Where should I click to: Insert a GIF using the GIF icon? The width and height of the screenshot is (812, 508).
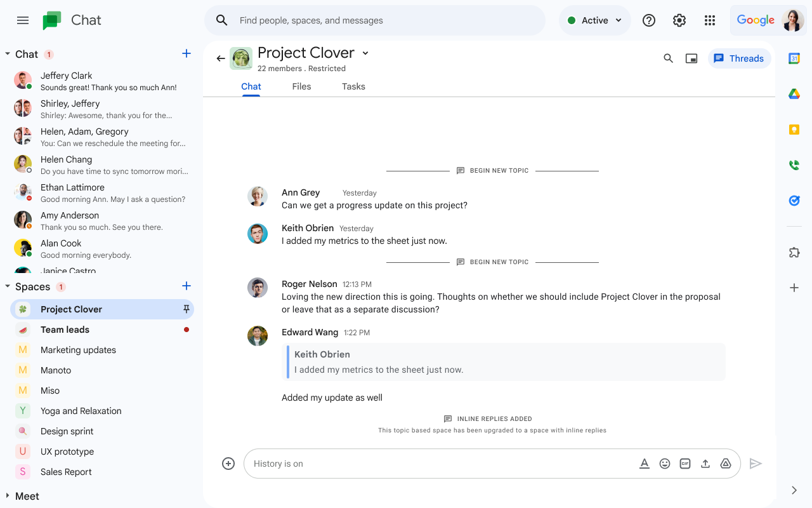tap(684, 464)
